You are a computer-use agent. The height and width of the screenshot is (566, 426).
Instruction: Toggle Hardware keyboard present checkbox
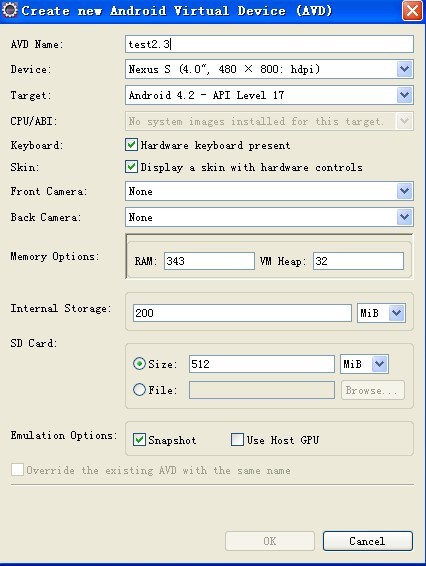[x=131, y=145]
